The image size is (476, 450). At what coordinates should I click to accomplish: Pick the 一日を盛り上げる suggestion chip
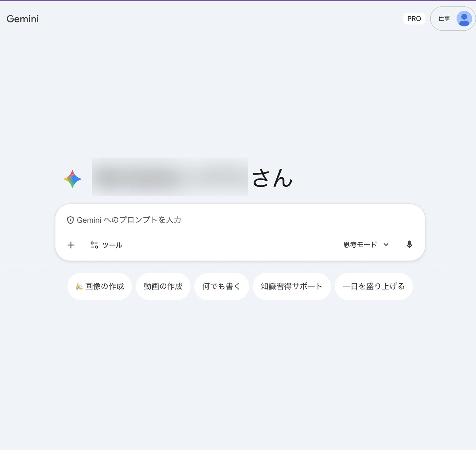373,286
